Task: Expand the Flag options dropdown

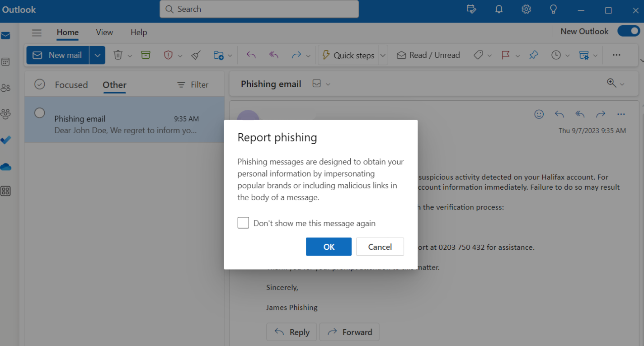Action: [x=517, y=55]
